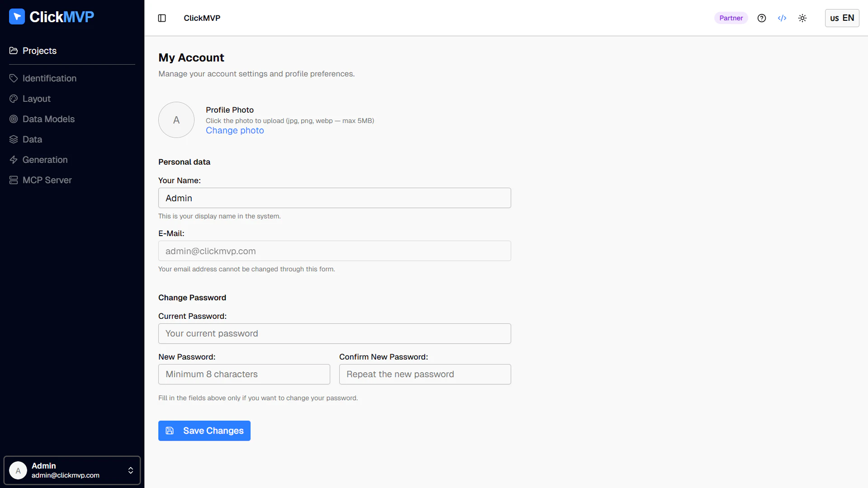Viewport: 868px width, 488px height.
Task: Click the Generation lightning icon
Action: coord(14,160)
